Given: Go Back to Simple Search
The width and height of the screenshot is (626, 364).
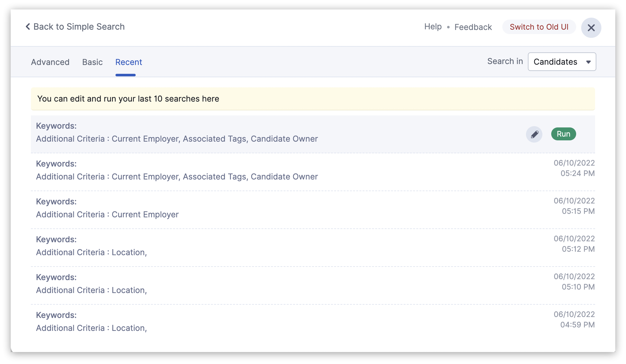Looking at the screenshot, I should (x=79, y=27).
